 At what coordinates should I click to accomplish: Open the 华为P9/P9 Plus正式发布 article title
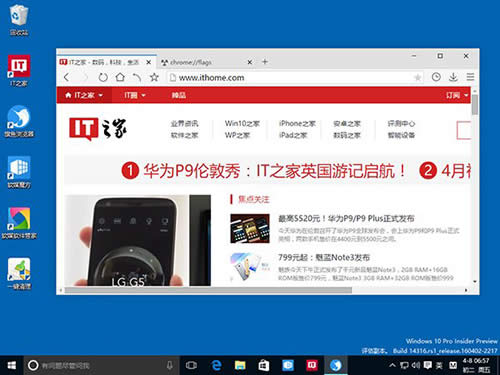(346, 219)
